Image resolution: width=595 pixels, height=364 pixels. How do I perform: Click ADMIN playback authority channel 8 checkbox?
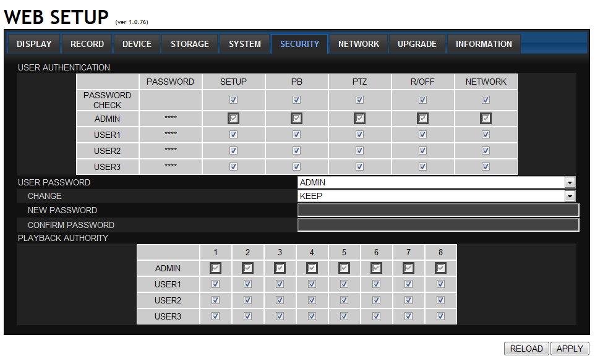click(x=440, y=268)
